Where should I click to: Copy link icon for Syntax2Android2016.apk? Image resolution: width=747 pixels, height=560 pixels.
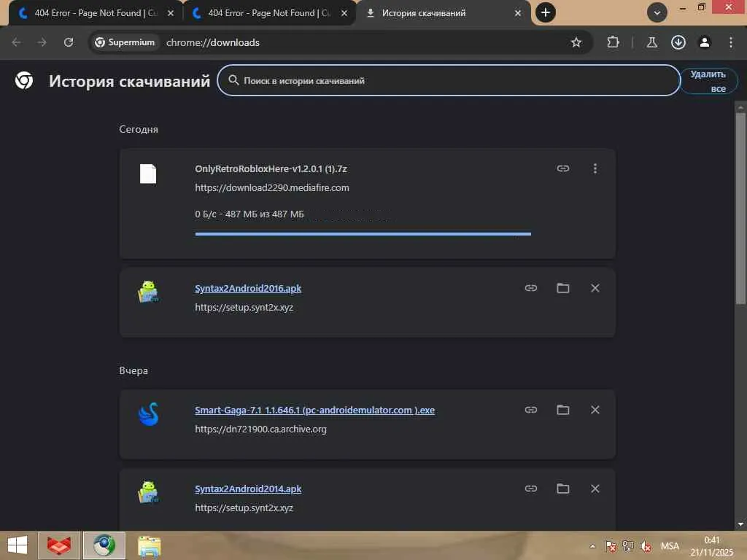click(531, 288)
